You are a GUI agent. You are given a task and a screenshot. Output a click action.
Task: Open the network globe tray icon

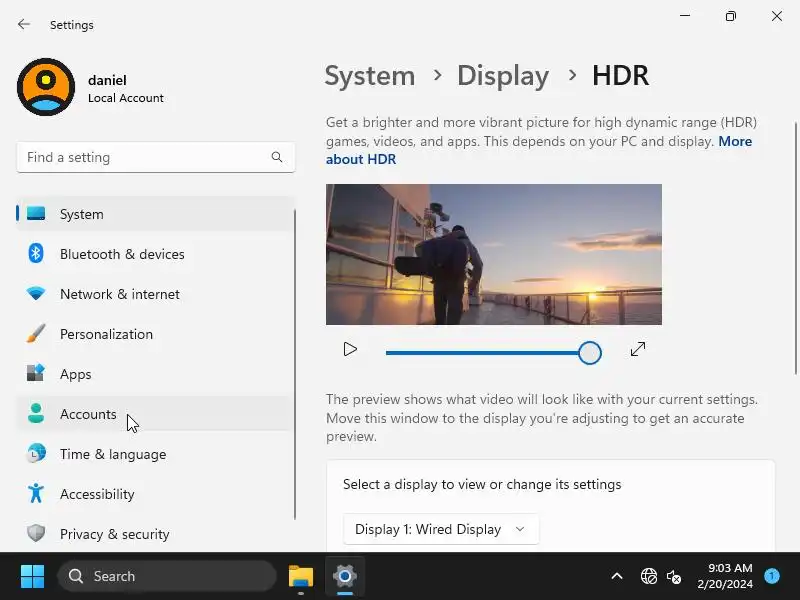click(x=649, y=577)
